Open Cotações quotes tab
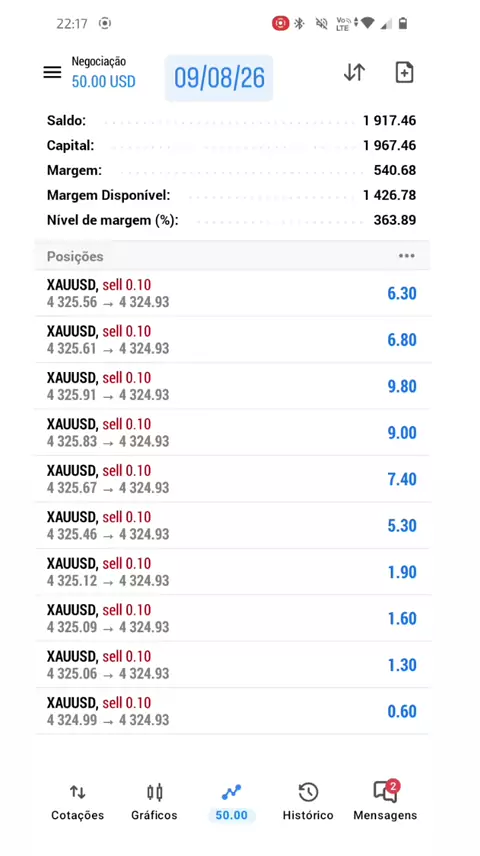The width and height of the screenshot is (480, 856). 78,802
